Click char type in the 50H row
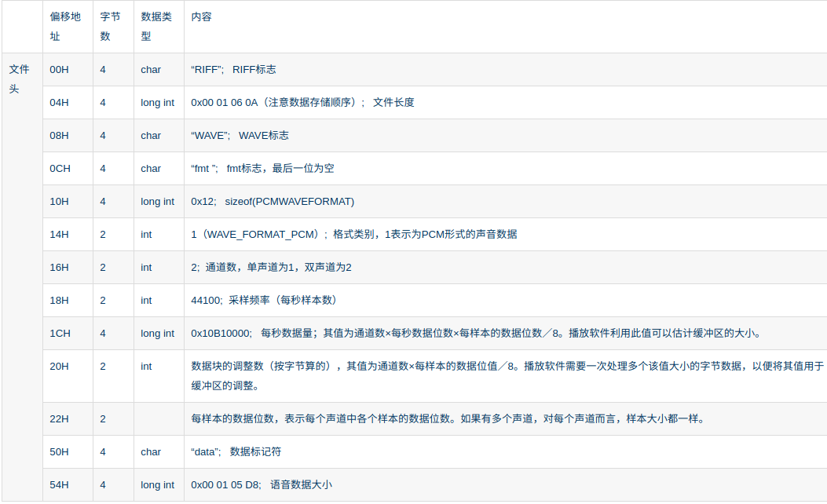Viewport: 827px width, 504px height. [151, 452]
